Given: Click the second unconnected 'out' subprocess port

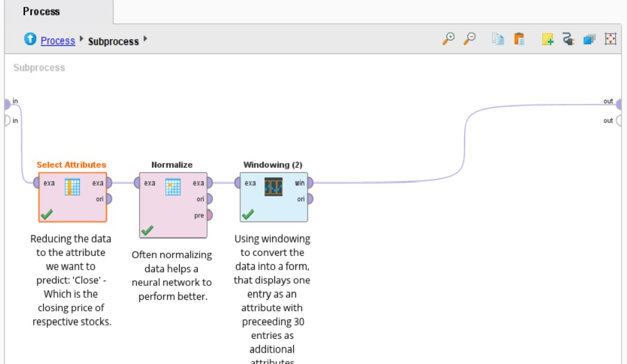Looking at the screenshot, I should coord(619,120).
